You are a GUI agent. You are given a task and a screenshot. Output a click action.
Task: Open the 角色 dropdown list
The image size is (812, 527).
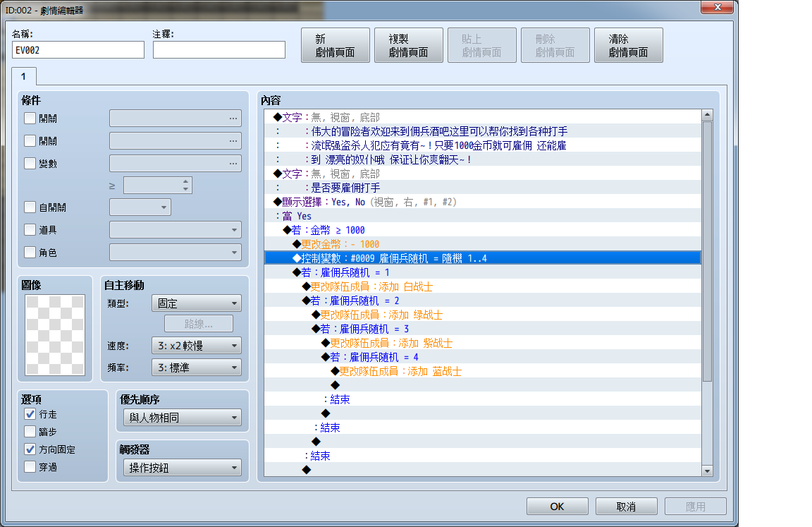(x=176, y=253)
